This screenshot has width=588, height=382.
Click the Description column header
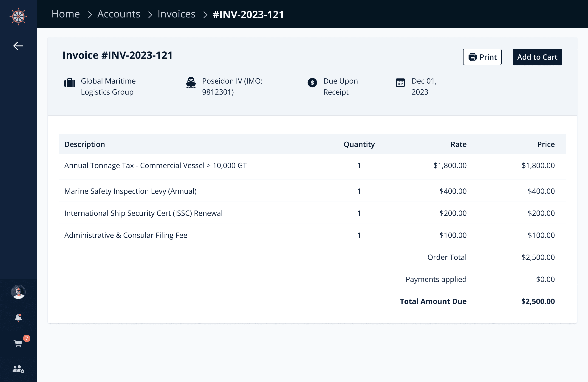85,144
